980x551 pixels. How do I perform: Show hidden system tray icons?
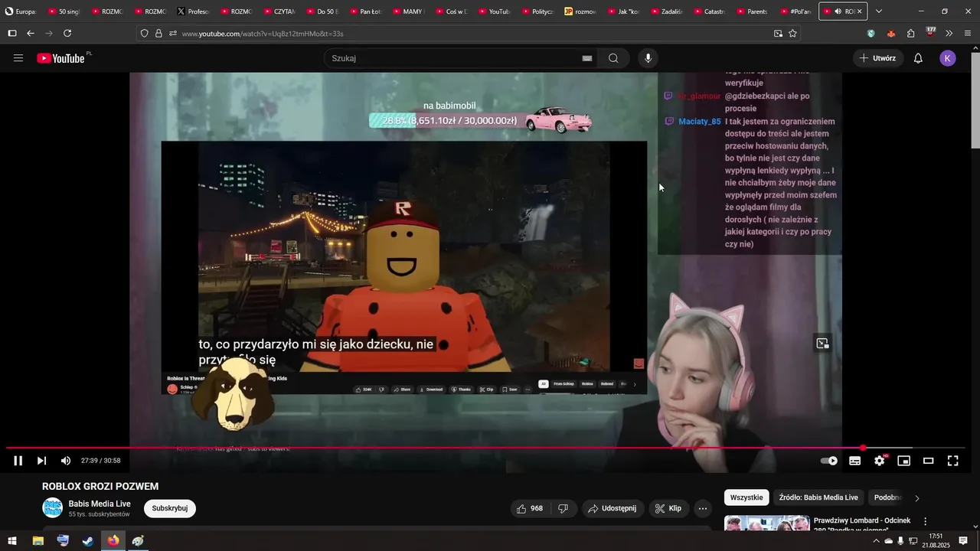(876, 541)
